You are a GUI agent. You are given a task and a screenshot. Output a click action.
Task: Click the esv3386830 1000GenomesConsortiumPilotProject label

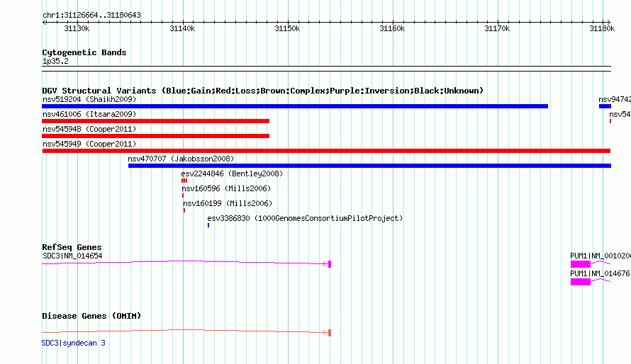click(305, 218)
